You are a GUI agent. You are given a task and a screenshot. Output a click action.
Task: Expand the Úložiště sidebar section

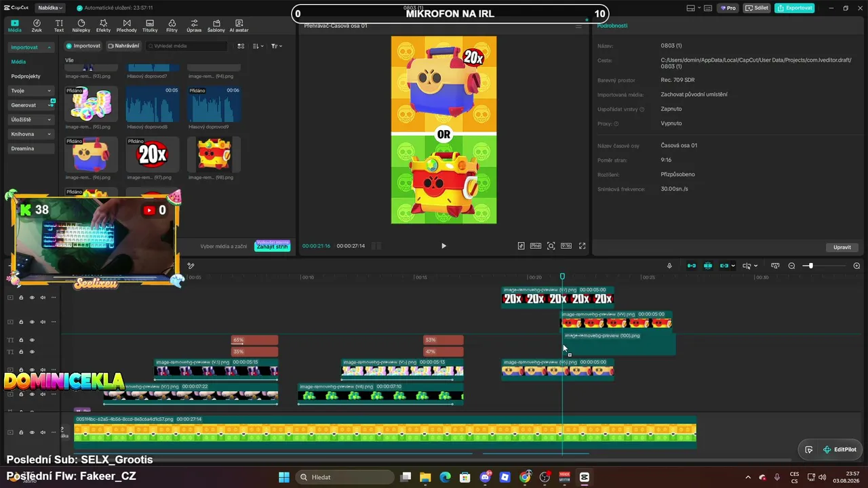31,120
